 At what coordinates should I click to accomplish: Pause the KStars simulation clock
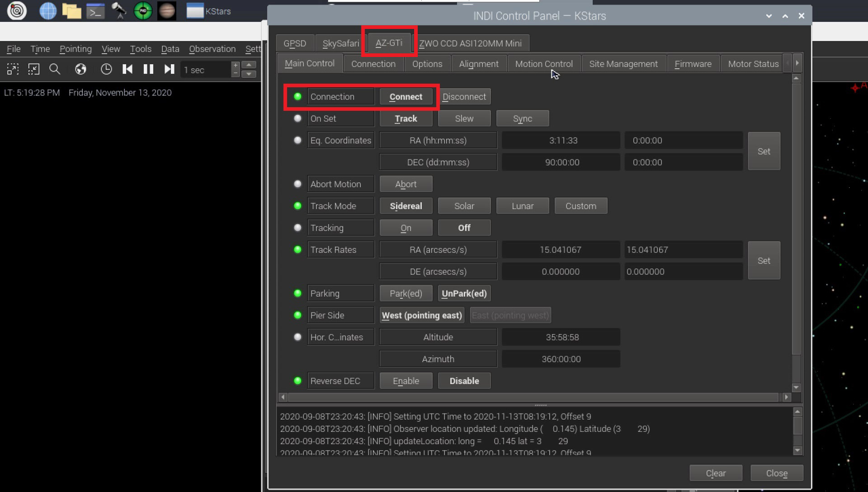tap(148, 69)
